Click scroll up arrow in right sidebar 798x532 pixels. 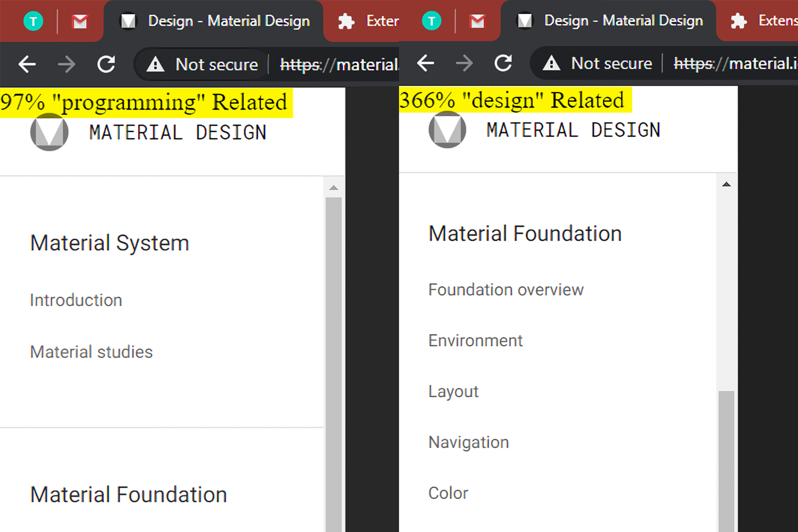[x=726, y=184]
